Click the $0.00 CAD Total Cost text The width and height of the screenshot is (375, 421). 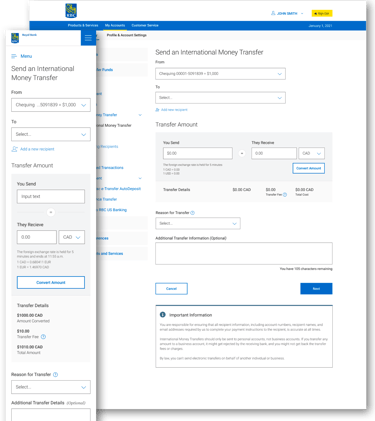pyautogui.click(x=304, y=190)
